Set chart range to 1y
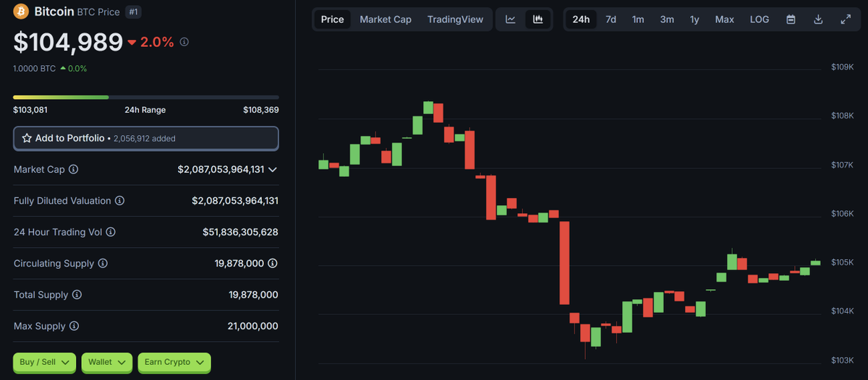Screen dimensions: 868x380 694,20
